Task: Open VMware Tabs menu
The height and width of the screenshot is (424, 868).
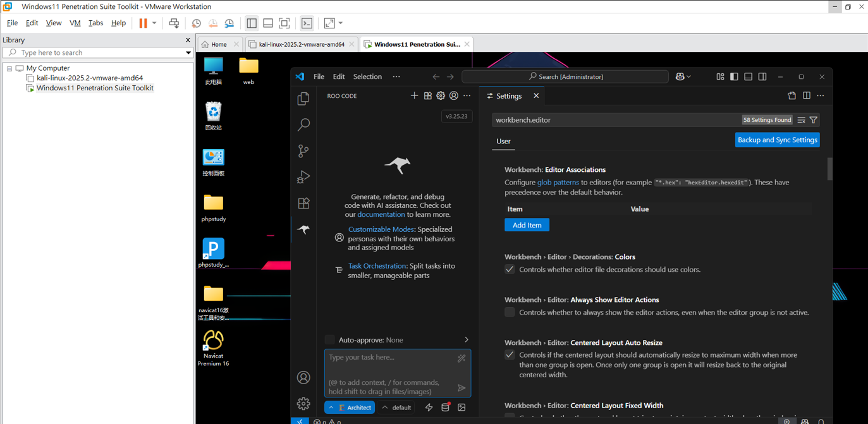Action: [95, 23]
